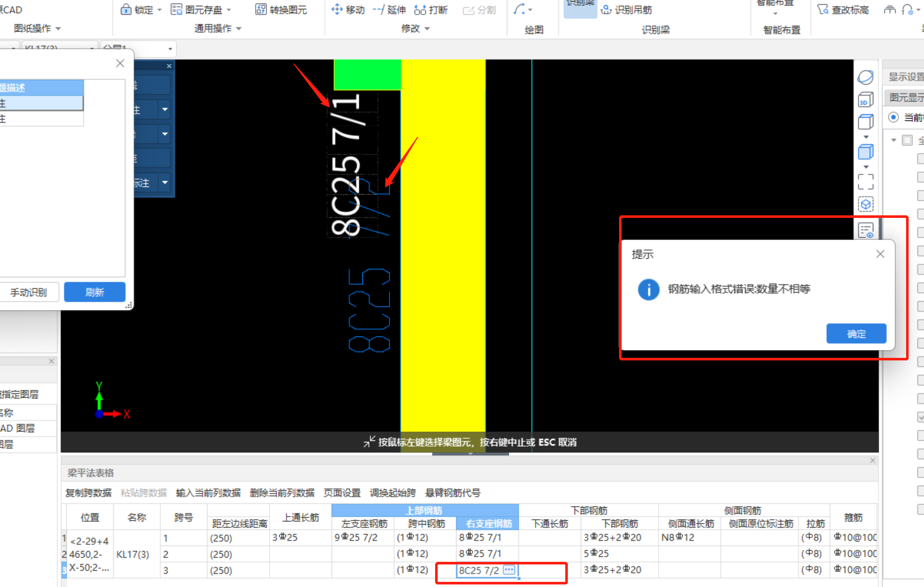
Task: Toggle the top-level checkbox in 图元显示 tree
Action: tap(907, 140)
